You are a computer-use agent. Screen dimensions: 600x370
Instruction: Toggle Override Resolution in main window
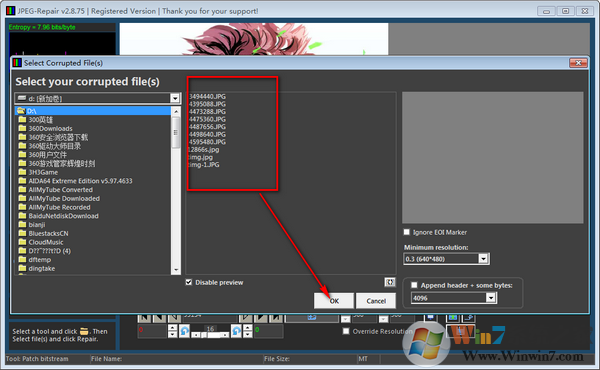(x=346, y=331)
